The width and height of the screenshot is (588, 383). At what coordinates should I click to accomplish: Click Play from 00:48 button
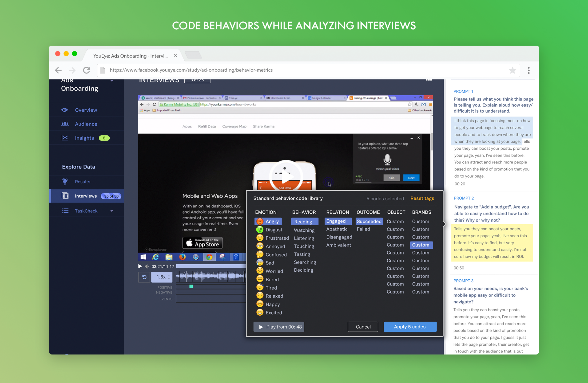(279, 327)
